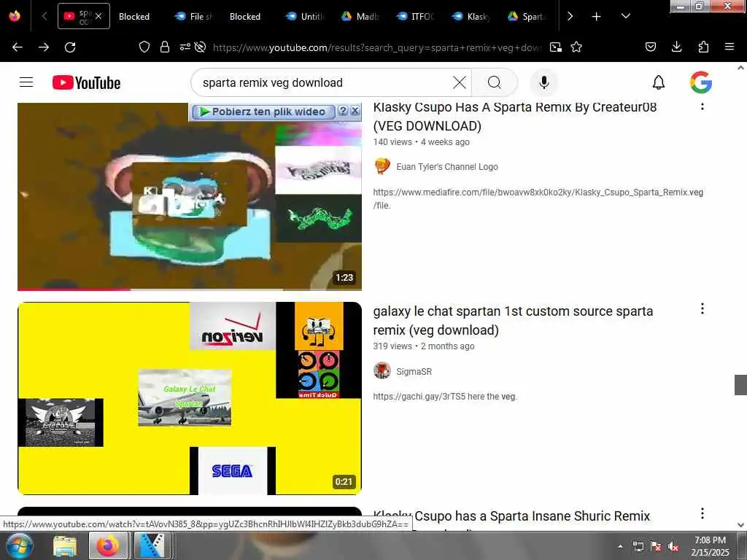Open Klasky Csupo Has A Sparta Remix title
This screenshot has height=560, width=747.
point(514,116)
